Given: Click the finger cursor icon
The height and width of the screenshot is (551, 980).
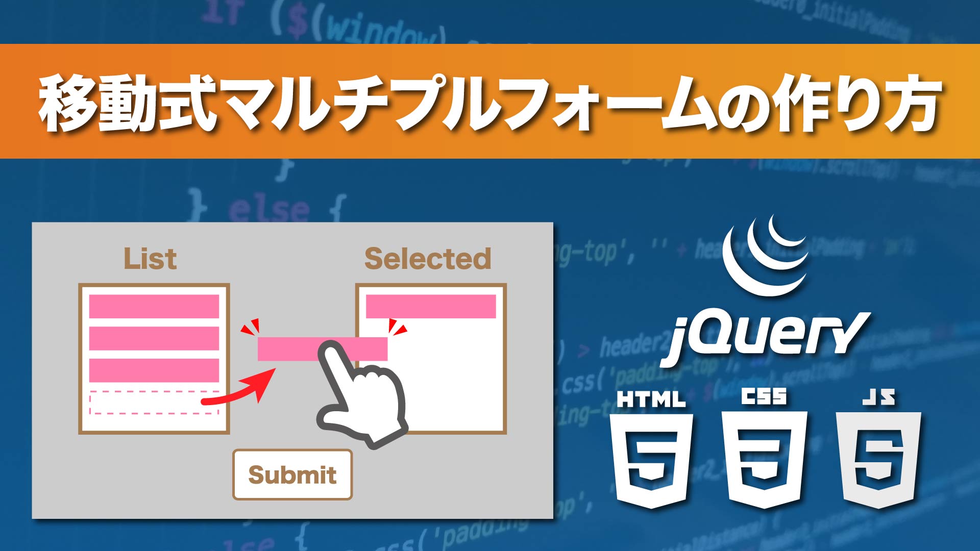Looking at the screenshot, I should pos(350,390).
